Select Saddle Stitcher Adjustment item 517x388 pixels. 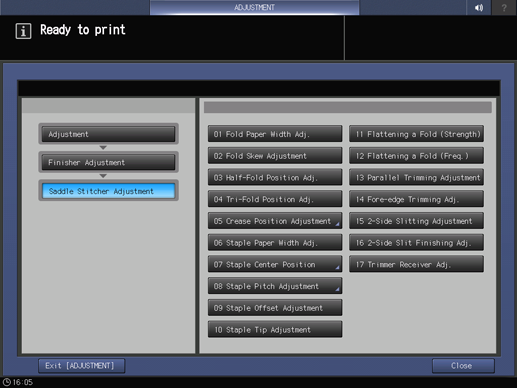point(108,191)
